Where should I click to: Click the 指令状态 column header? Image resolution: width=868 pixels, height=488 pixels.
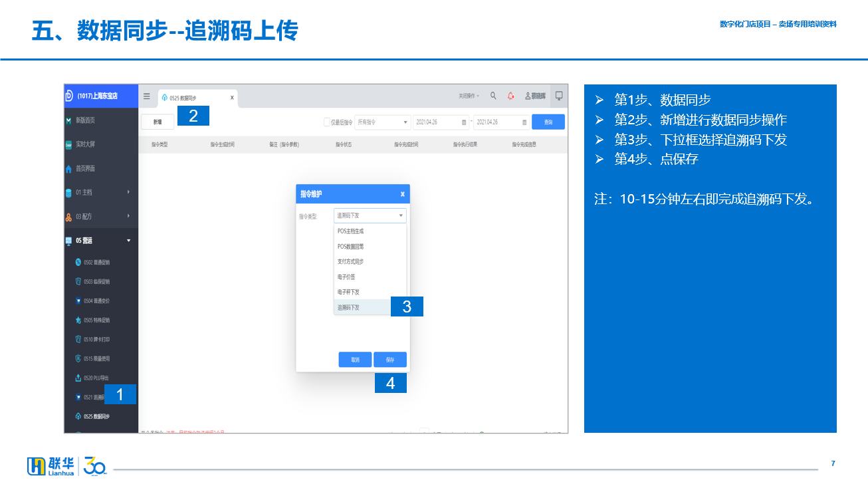coord(344,144)
